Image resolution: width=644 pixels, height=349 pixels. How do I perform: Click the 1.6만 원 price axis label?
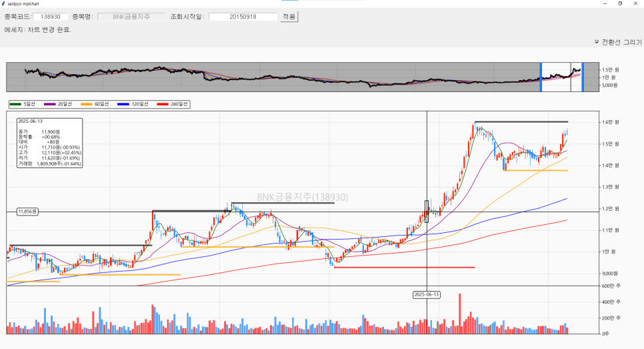click(611, 122)
